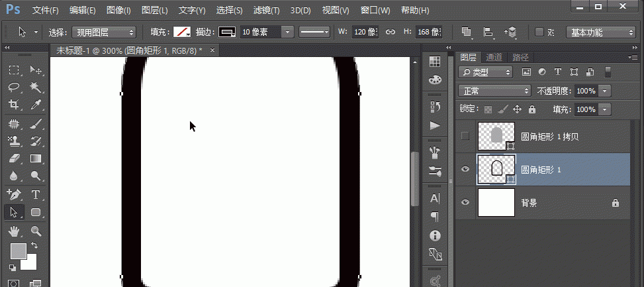
Task: Select the Hand tool
Action: click(14, 231)
